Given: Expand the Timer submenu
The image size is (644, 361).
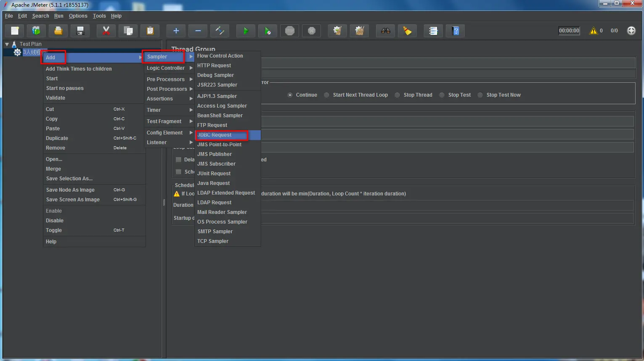Looking at the screenshot, I should coord(169,110).
